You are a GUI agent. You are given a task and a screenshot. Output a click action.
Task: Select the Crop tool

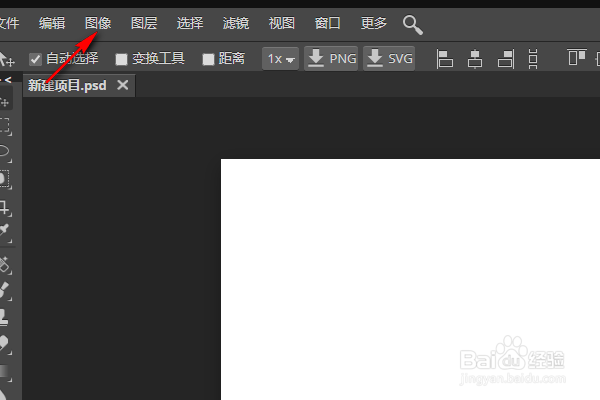(5, 208)
